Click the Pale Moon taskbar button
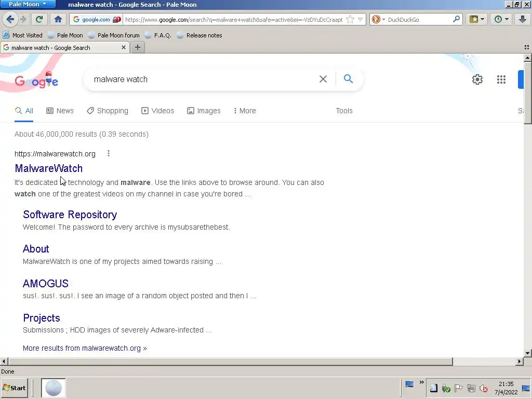This screenshot has height=399, width=532. click(54, 388)
